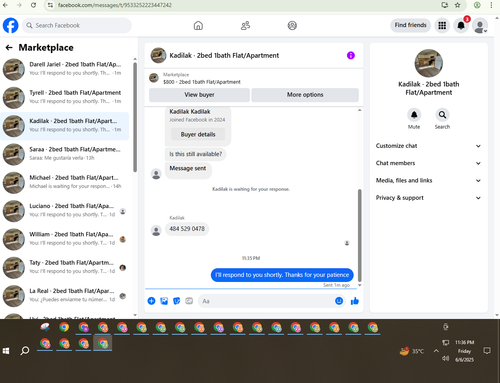Screen dimensions: 500x383
Task: Open William conversation
Action: (65, 239)
